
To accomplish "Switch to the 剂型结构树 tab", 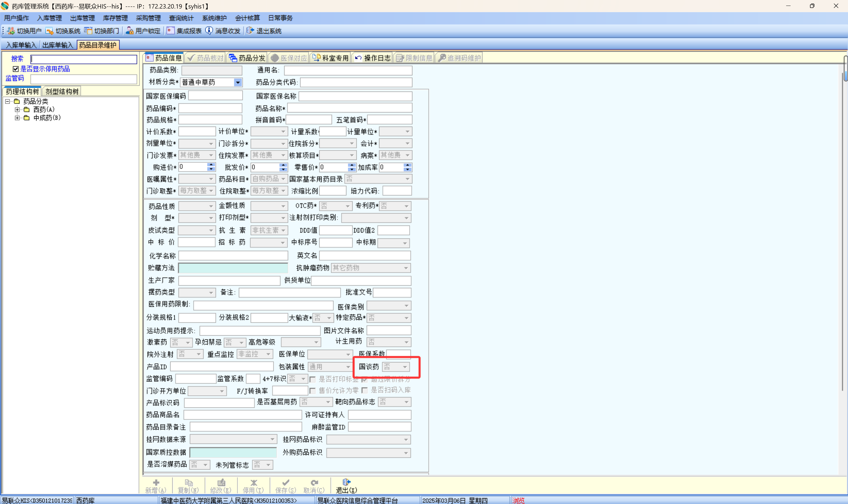I will pyautogui.click(x=62, y=91).
